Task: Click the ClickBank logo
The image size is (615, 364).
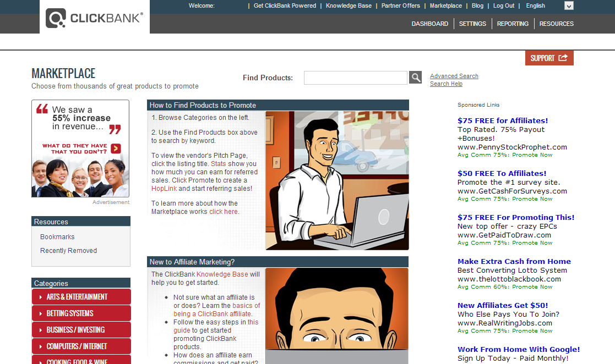Action: pos(95,18)
